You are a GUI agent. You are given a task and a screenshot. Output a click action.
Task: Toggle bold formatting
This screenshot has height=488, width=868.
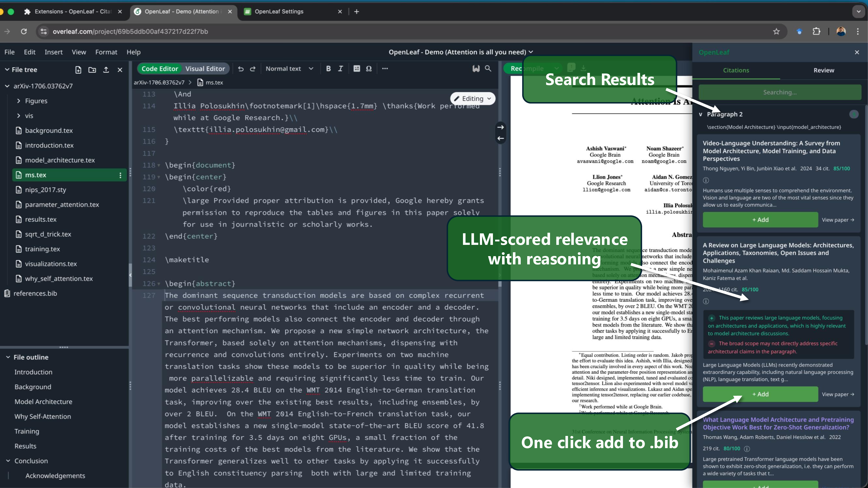coord(328,69)
